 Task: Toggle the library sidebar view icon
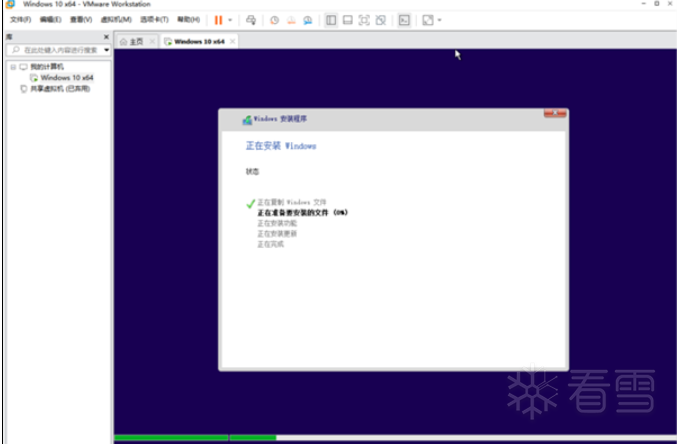[x=331, y=20]
